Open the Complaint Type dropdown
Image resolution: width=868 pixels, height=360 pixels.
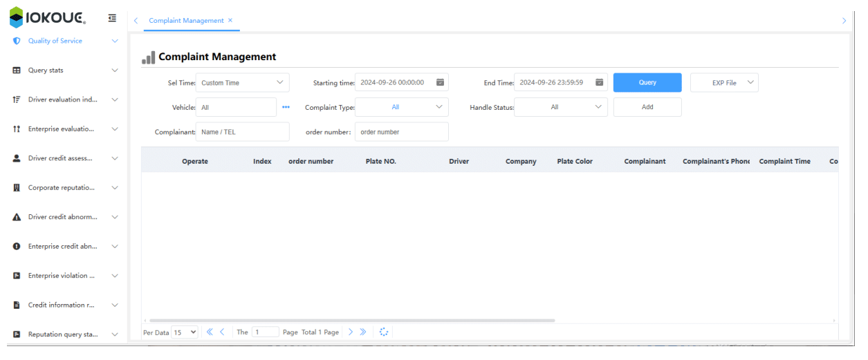tap(401, 107)
